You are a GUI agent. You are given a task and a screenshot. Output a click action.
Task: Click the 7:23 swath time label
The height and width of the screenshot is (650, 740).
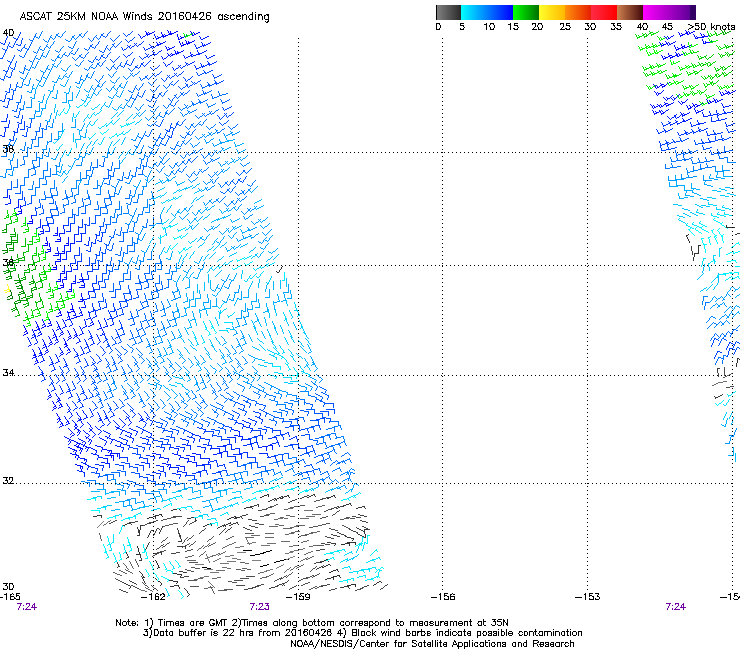260,607
